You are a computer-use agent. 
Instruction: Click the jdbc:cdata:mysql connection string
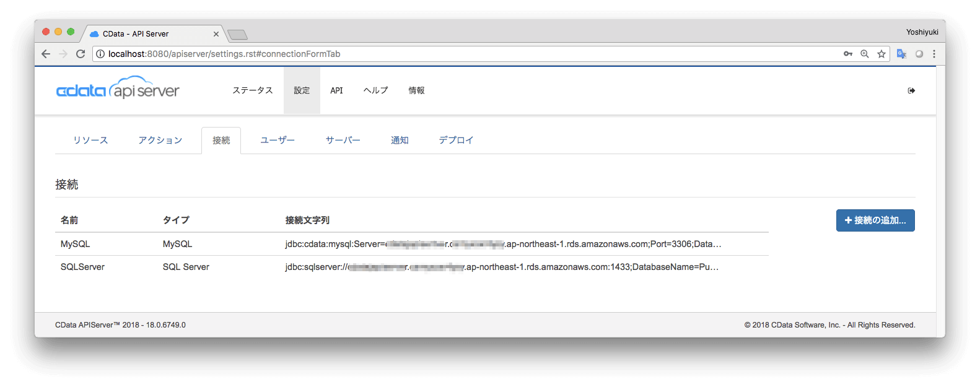tap(503, 244)
